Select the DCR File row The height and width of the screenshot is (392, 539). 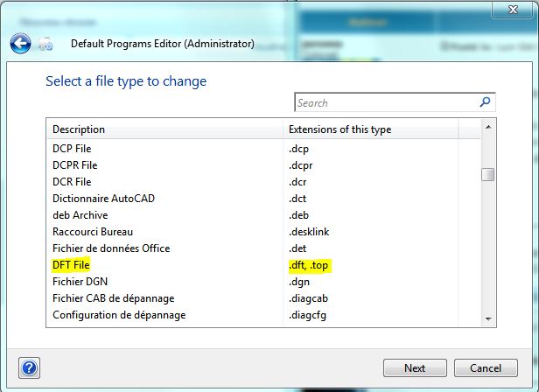pos(263,181)
